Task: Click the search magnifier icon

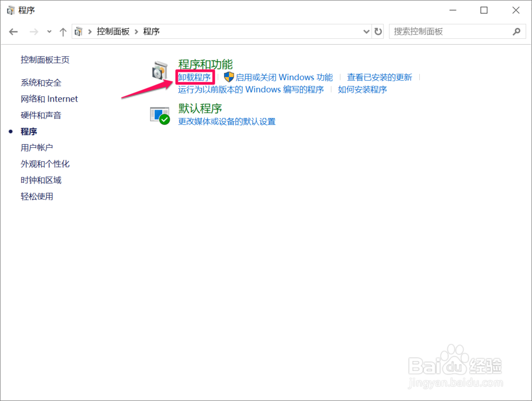Action: [516, 32]
